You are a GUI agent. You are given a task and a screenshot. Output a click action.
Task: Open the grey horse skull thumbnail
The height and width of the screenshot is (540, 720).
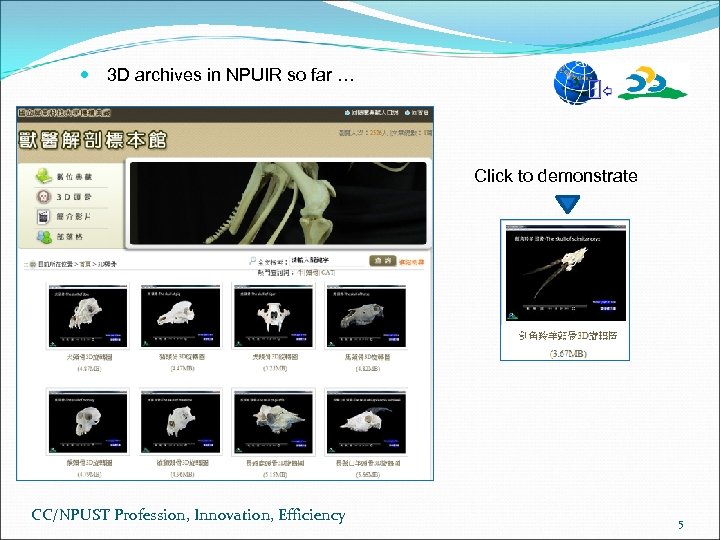click(x=366, y=316)
